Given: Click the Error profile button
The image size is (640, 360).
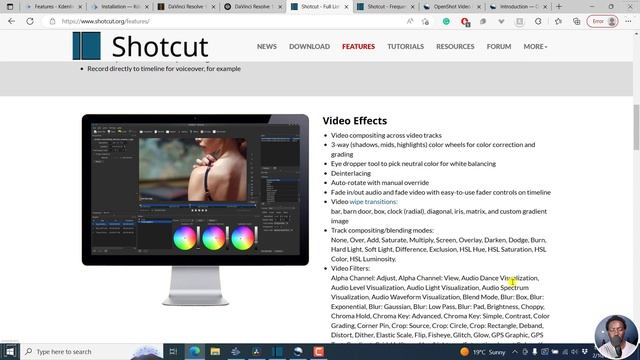Looking at the screenshot, I should (602, 21).
